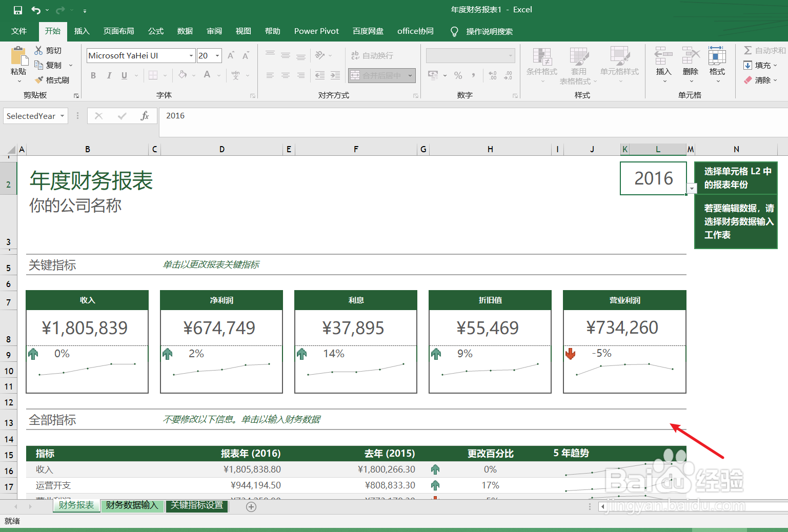
Task: Click the 收入 key metric card header
Action: pyautogui.click(x=87, y=300)
